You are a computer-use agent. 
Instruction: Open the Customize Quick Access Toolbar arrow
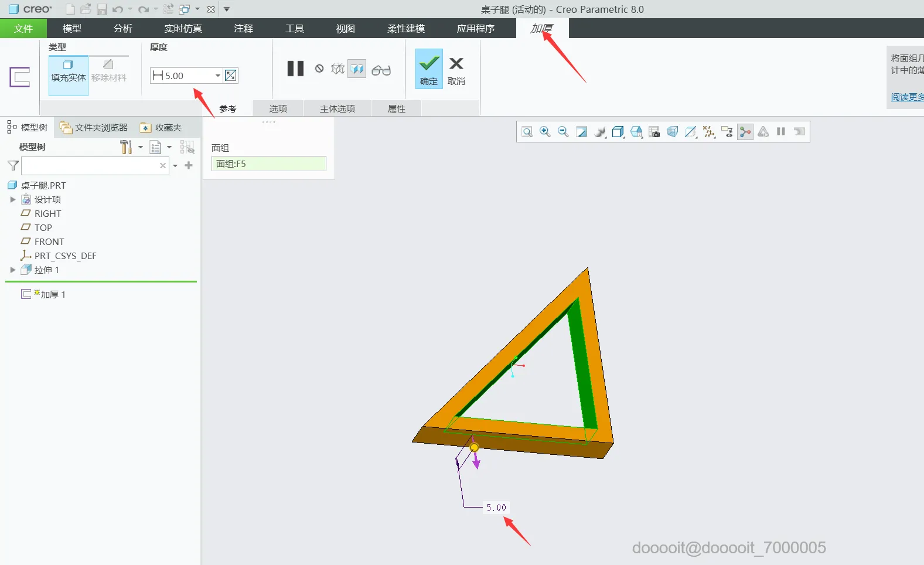coord(227,9)
